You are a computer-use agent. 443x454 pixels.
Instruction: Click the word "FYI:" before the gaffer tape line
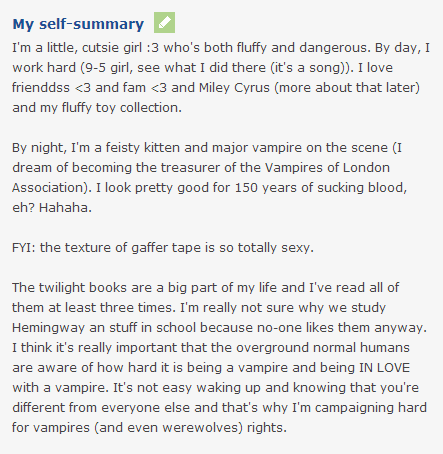tap(24, 248)
